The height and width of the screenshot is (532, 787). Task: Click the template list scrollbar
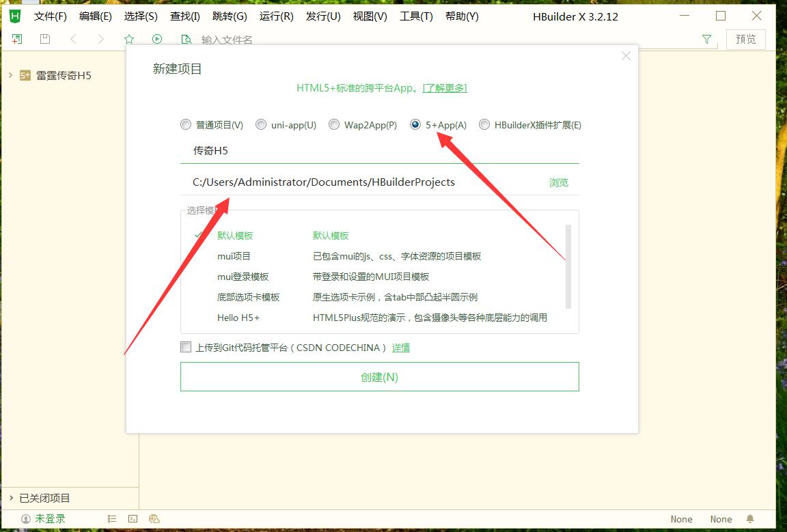click(x=568, y=266)
